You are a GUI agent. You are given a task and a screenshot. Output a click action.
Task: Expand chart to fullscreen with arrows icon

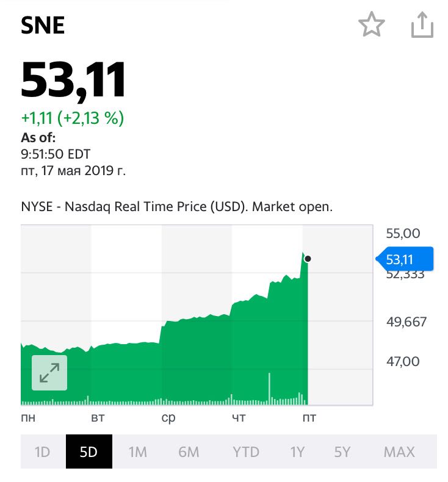(49, 373)
